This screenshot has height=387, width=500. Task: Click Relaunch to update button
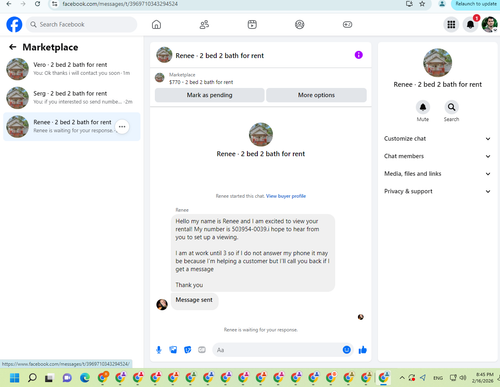tap(476, 4)
